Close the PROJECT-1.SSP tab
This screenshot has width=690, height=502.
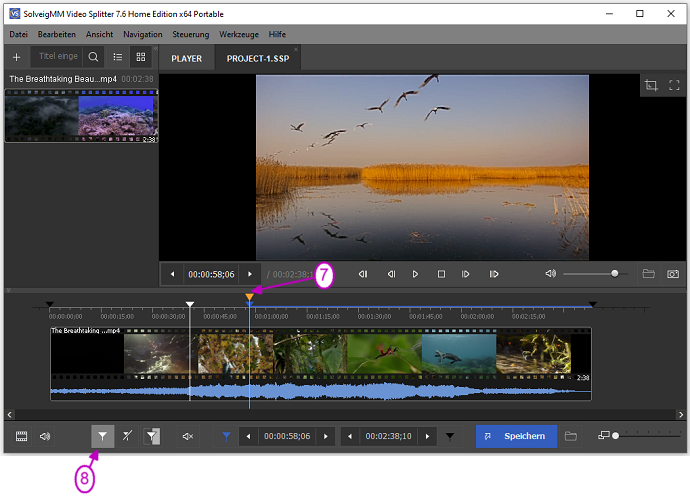pos(296,49)
